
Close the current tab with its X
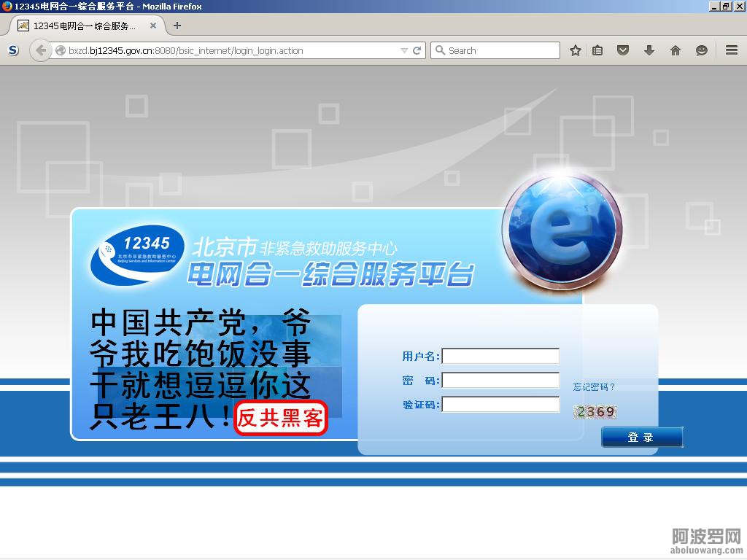[x=153, y=26]
